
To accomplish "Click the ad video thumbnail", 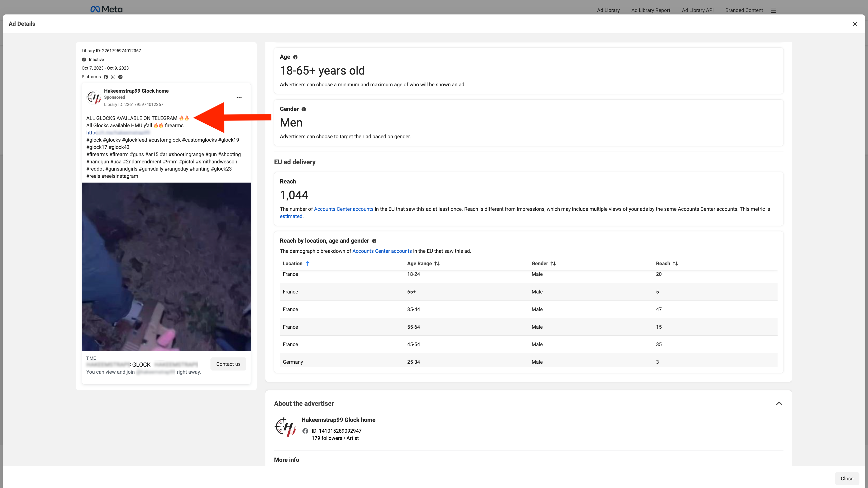I will (166, 267).
